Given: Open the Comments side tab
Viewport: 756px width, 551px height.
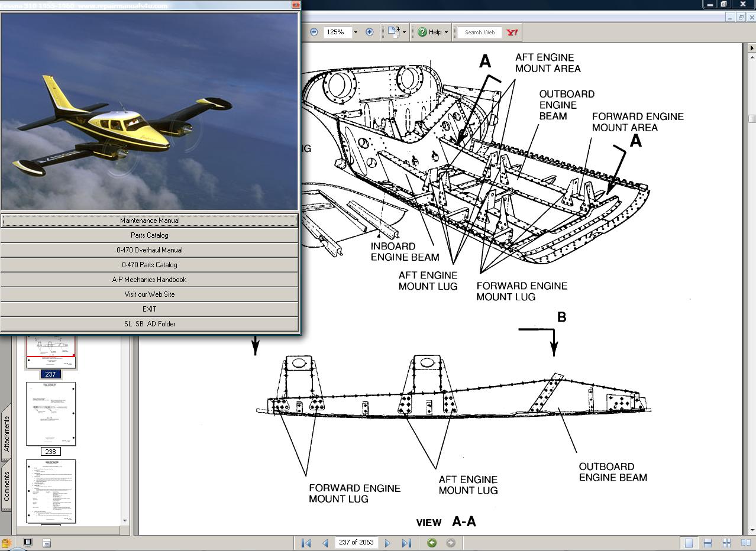Looking at the screenshot, I should 7,486.
